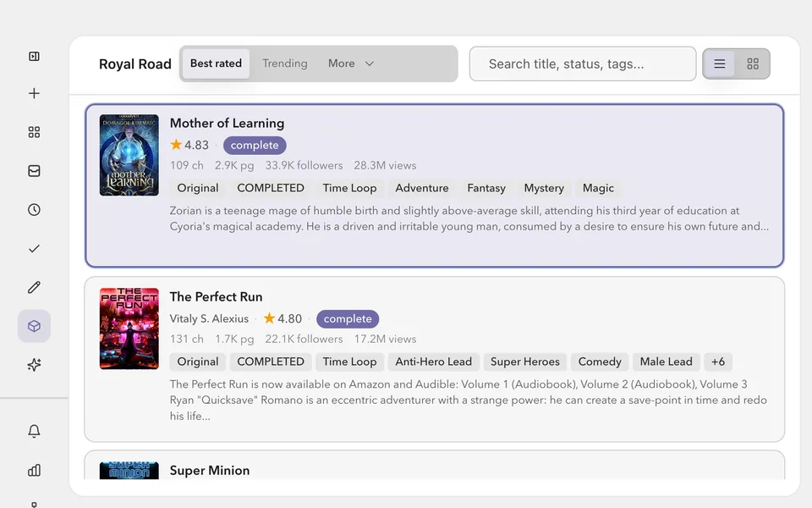This screenshot has height=508, width=812.
Task: Open the Super Minion title
Action: coord(210,471)
